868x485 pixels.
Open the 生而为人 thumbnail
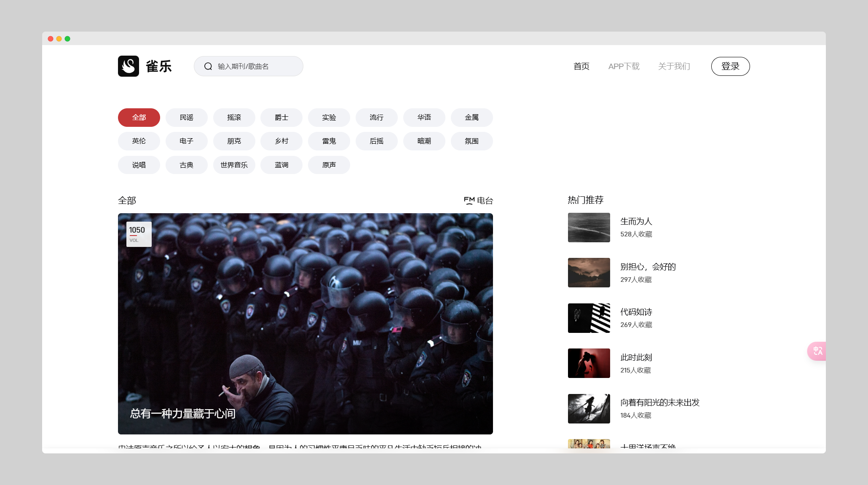coord(589,228)
